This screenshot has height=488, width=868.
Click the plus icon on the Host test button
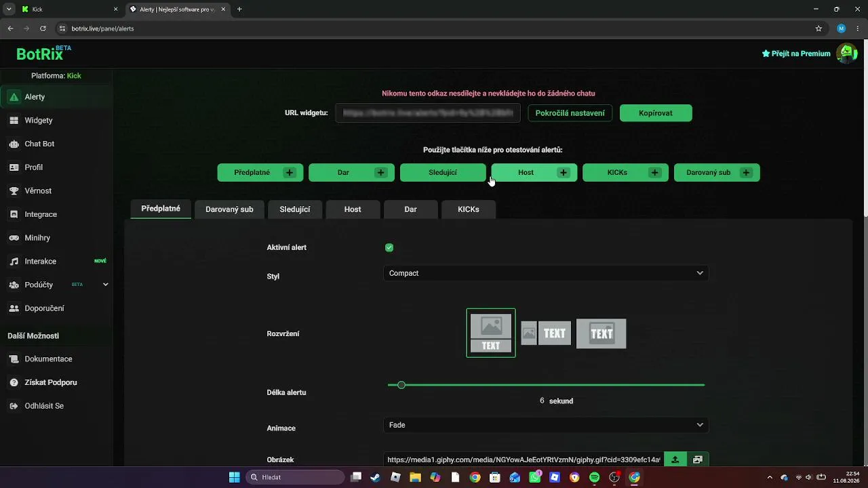click(564, 173)
